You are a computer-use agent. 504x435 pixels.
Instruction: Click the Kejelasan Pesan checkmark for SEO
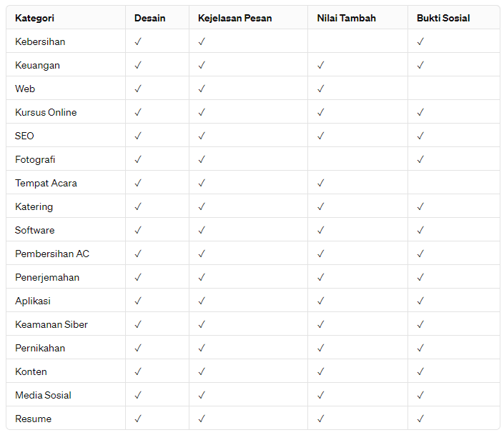[x=202, y=136]
